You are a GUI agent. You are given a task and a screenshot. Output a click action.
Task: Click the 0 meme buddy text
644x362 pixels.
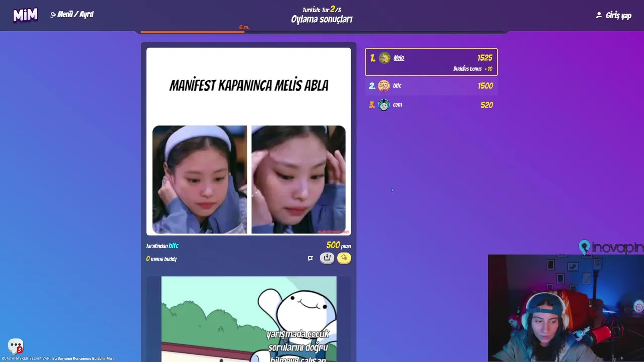pos(162,259)
